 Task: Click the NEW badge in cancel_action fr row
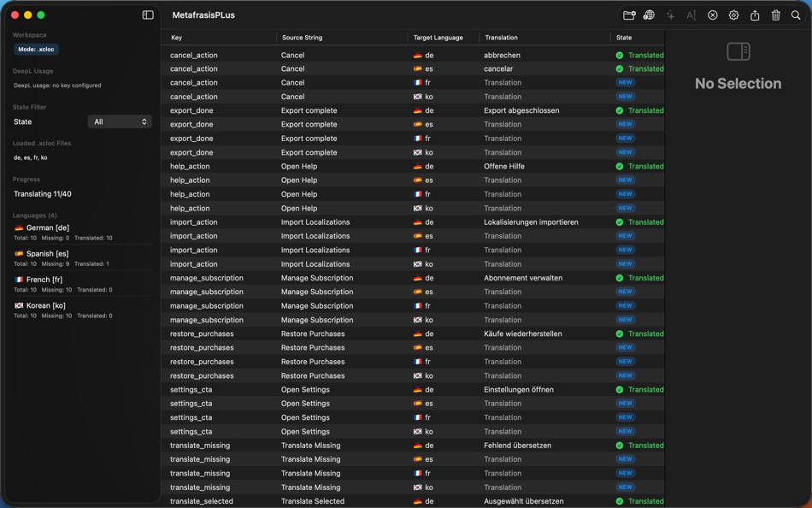[625, 82]
